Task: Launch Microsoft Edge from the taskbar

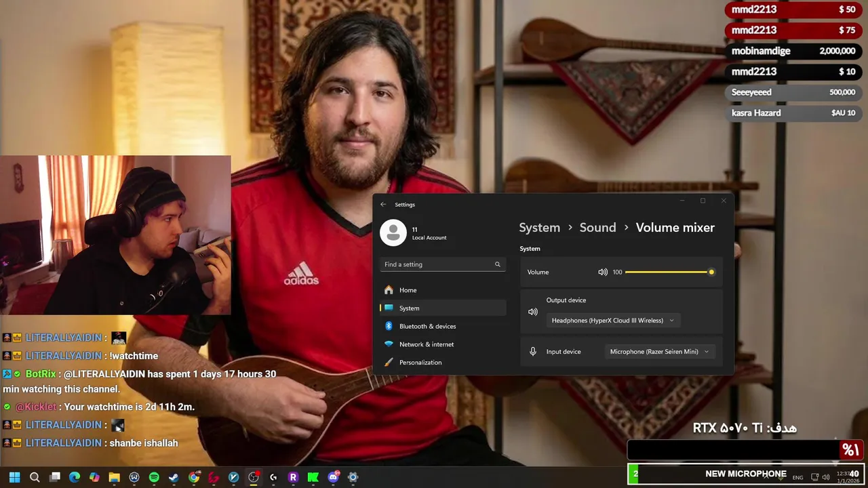Action: coord(75,477)
